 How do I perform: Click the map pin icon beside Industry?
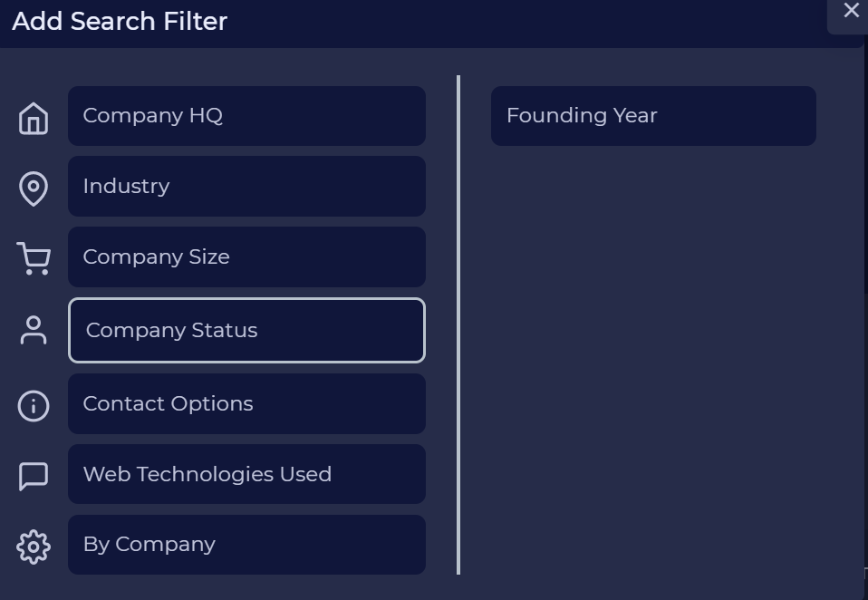coord(34,189)
